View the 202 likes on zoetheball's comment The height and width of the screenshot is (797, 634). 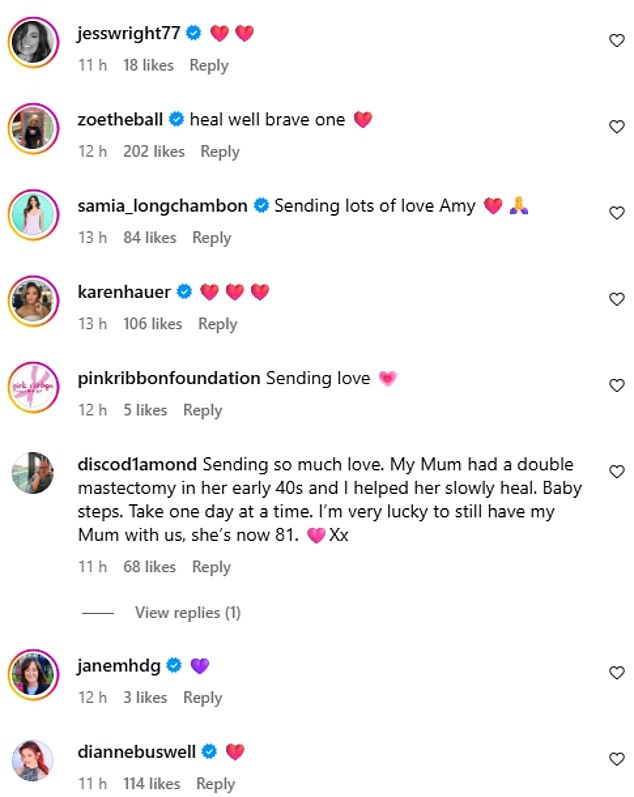point(154,151)
